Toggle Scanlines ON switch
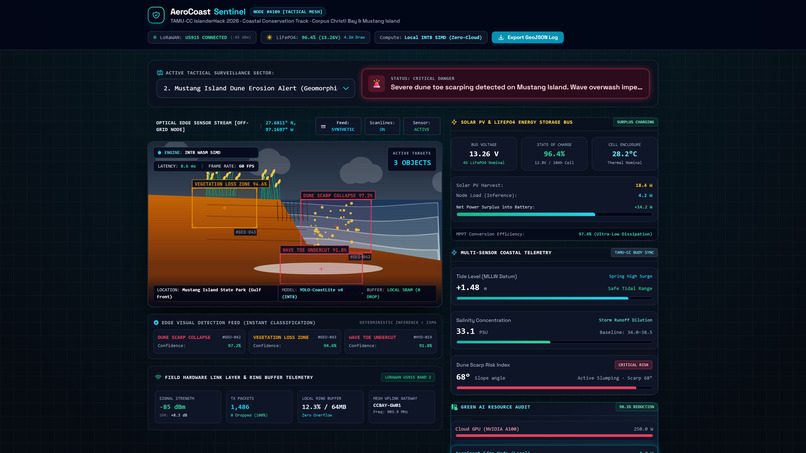Screen dimensions: 806x453 click(382, 126)
